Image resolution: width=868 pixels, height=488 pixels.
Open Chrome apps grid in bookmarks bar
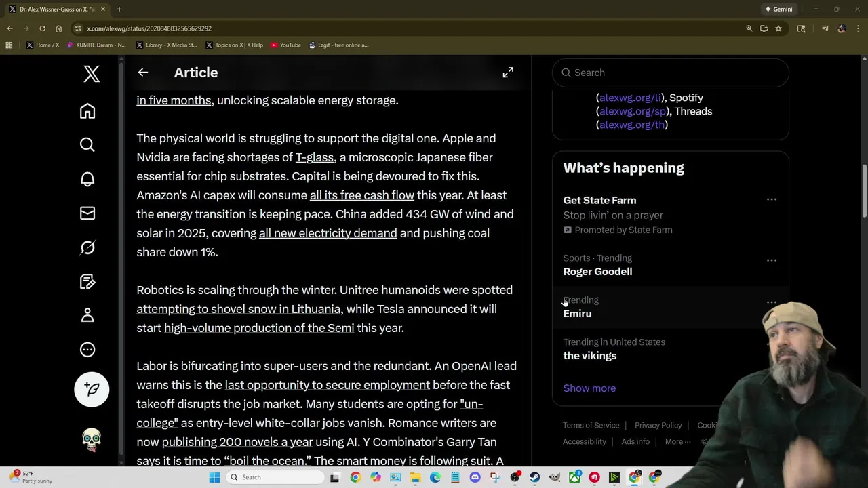[x=9, y=45]
